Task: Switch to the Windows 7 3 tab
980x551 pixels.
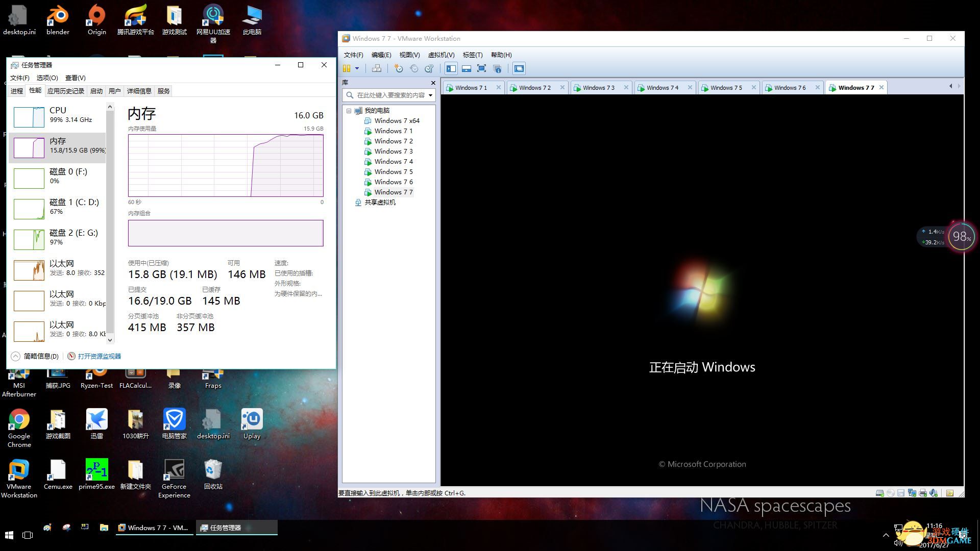Action: (598, 88)
